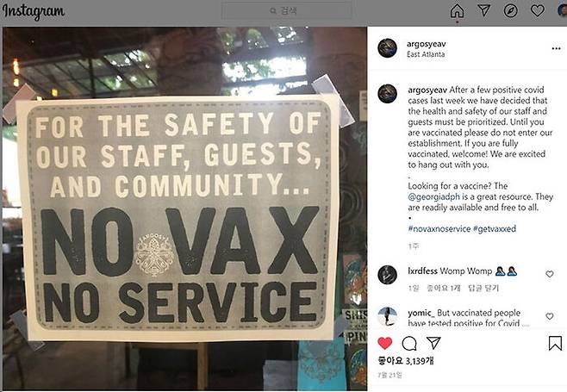This screenshot has height=392, width=567.
Task: Open the #getvaxxed hashtag
Action: coord(495,228)
